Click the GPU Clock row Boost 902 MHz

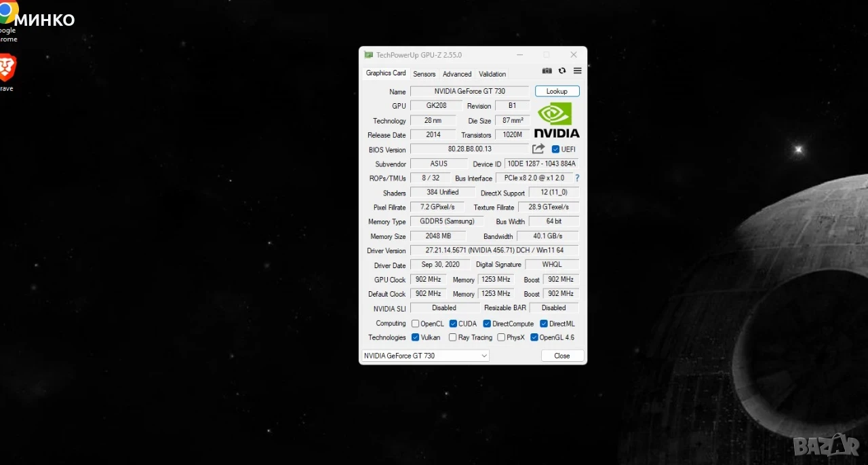[x=561, y=279]
